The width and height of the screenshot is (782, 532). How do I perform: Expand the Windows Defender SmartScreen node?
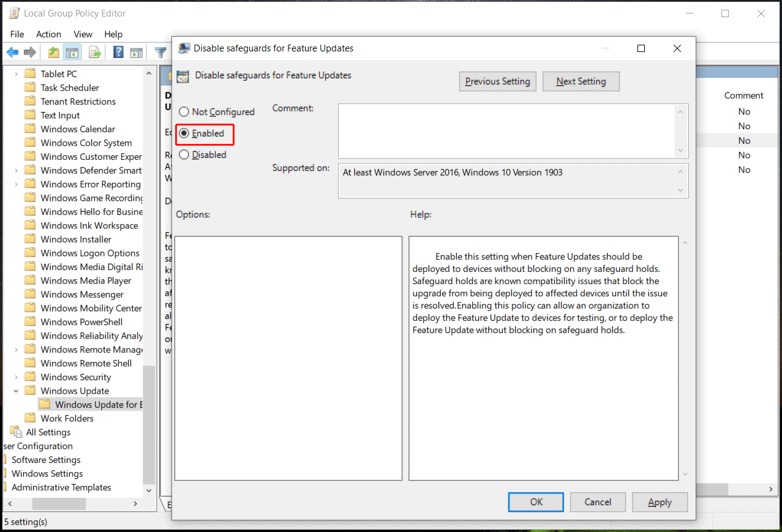[x=17, y=170]
